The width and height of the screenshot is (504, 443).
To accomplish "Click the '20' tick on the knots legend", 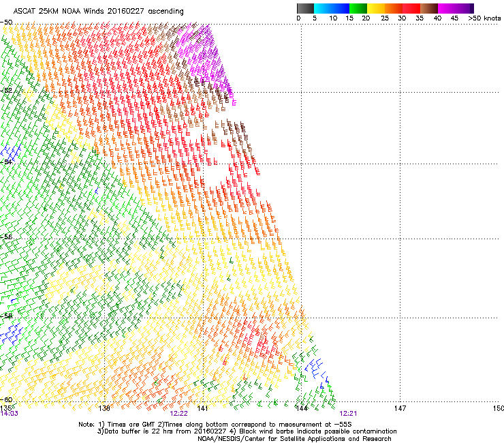I will point(366,18).
